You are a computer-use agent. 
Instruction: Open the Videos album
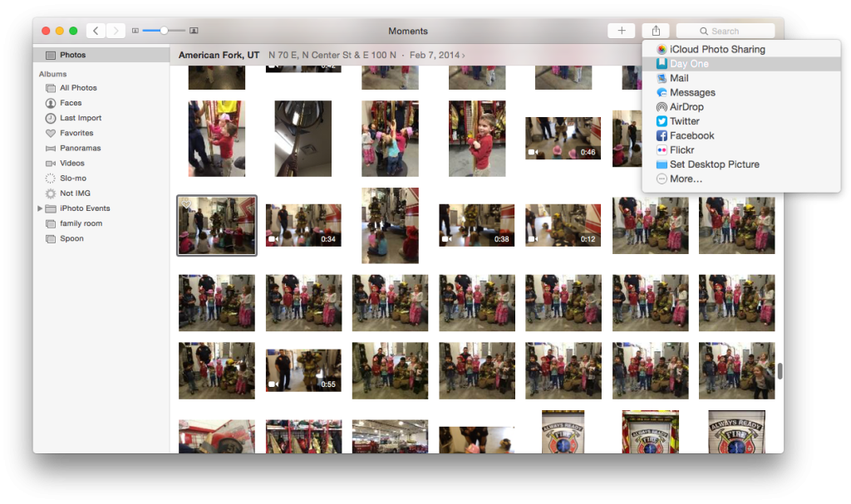click(x=71, y=163)
